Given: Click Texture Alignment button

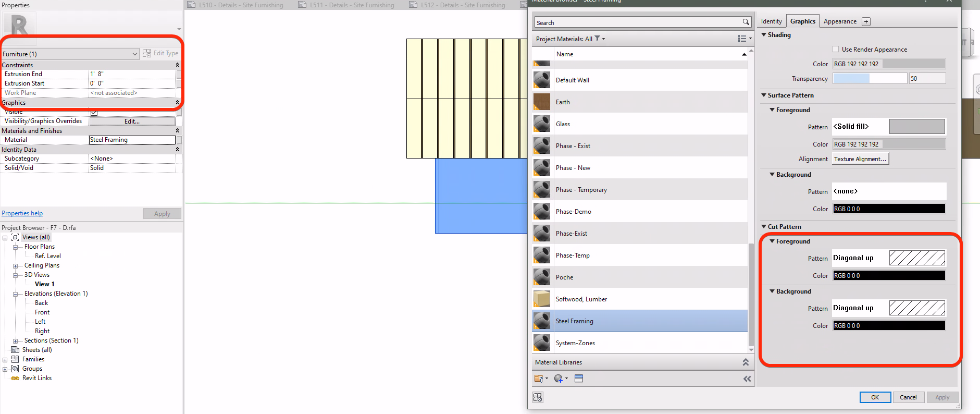Looking at the screenshot, I should tap(860, 159).
